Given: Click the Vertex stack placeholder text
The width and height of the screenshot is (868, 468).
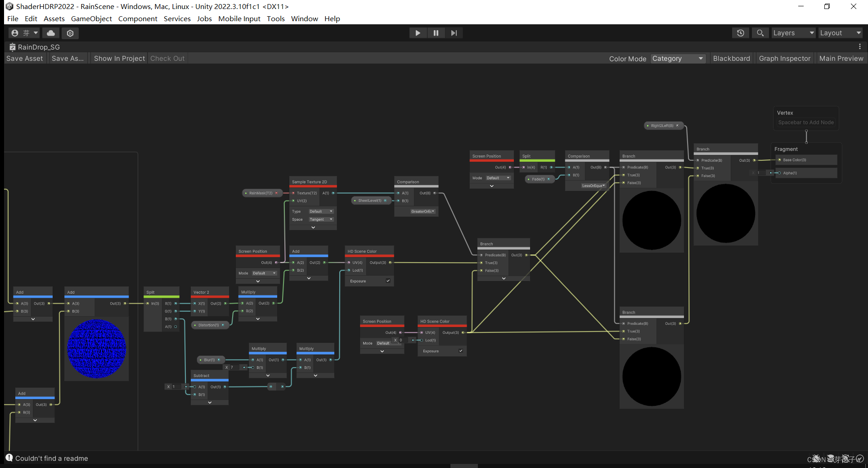Looking at the screenshot, I should click(x=805, y=123).
